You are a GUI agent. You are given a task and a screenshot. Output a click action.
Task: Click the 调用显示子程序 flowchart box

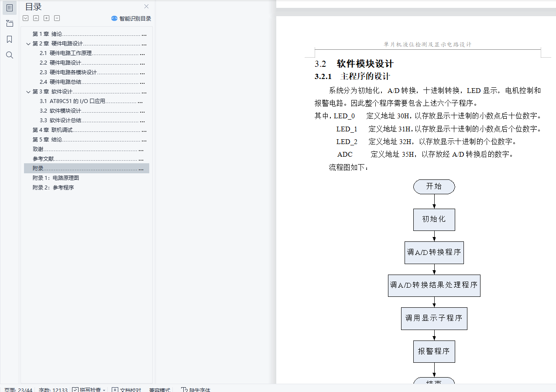[x=434, y=318]
